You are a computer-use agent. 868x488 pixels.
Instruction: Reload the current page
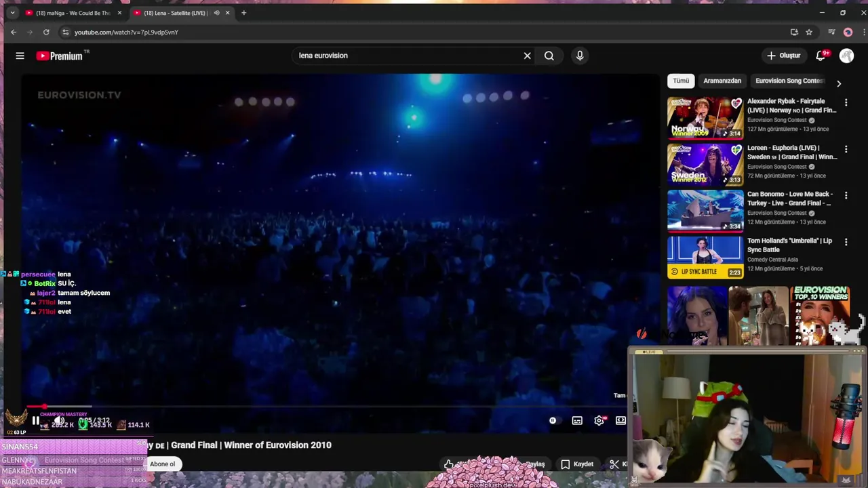[46, 32]
